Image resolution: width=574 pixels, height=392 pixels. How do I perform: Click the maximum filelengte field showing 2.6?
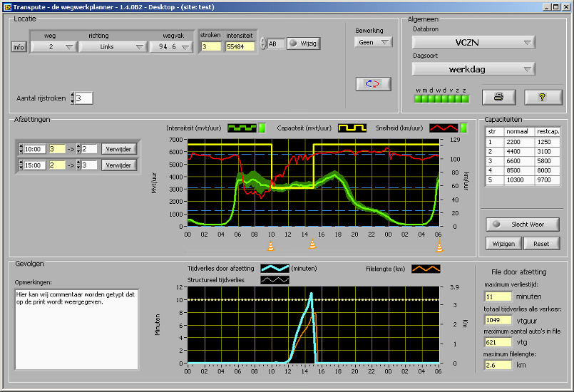click(x=498, y=366)
